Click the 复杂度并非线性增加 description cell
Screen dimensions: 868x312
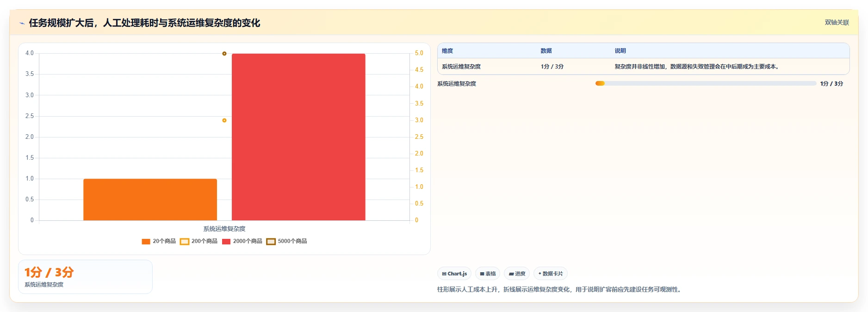click(698, 67)
